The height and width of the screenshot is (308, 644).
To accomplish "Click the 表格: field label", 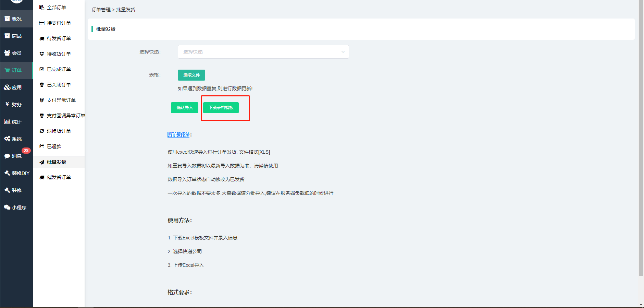I will click(x=155, y=75).
